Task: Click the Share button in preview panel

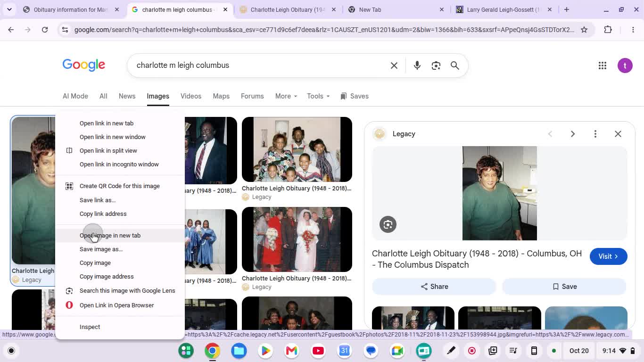Action: (434, 287)
